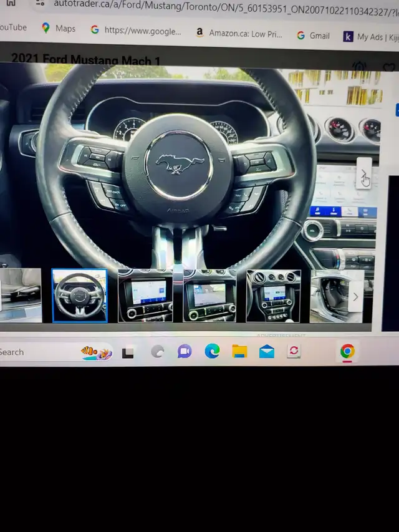Open the purple video chat app on the taskbar

click(185, 351)
